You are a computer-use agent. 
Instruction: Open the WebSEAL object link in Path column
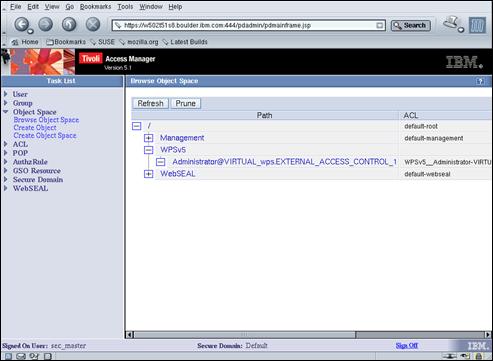click(x=178, y=174)
